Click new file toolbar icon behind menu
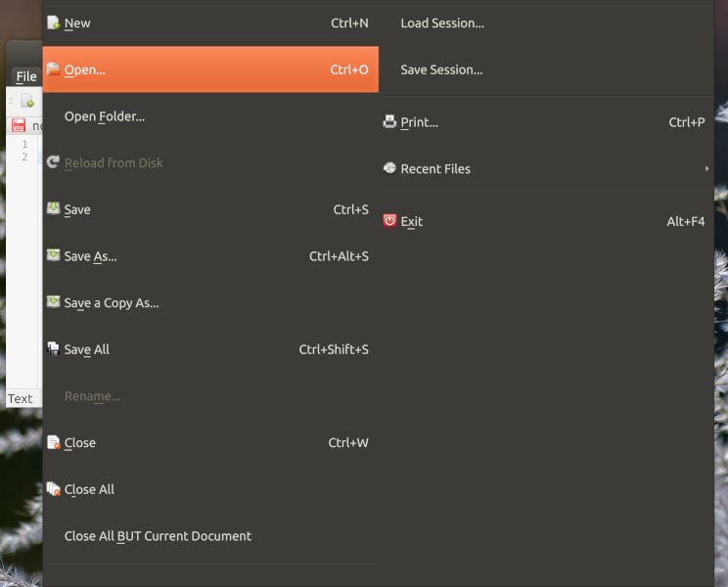 click(27, 100)
